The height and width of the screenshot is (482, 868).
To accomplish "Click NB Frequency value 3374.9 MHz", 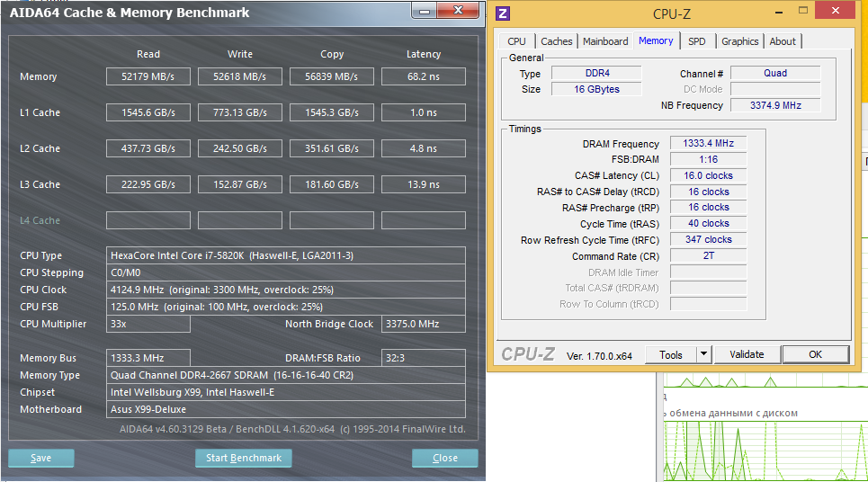I will pos(775,105).
